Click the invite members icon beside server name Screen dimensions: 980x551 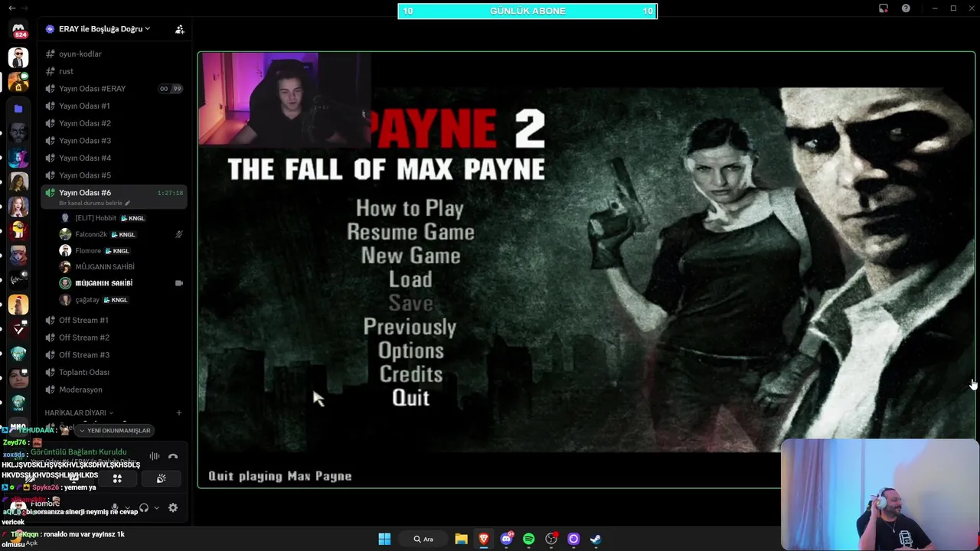(x=179, y=29)
